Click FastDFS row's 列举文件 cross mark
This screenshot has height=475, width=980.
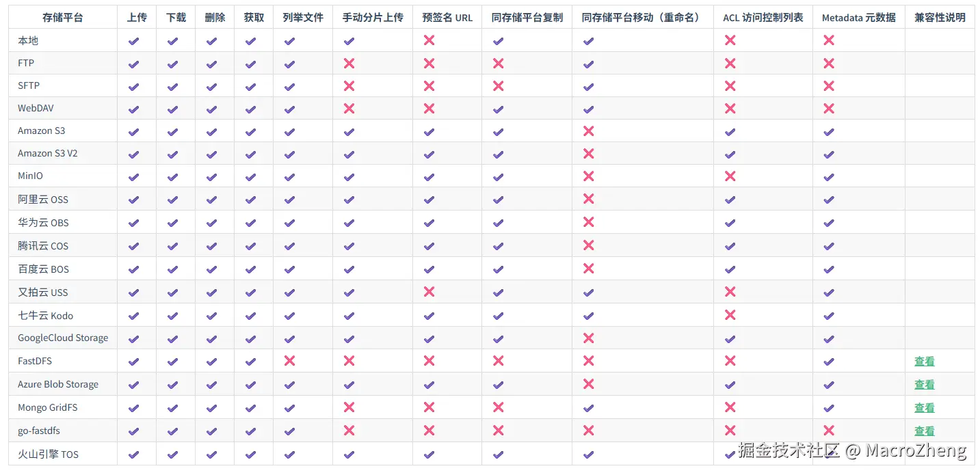point(289,360)
